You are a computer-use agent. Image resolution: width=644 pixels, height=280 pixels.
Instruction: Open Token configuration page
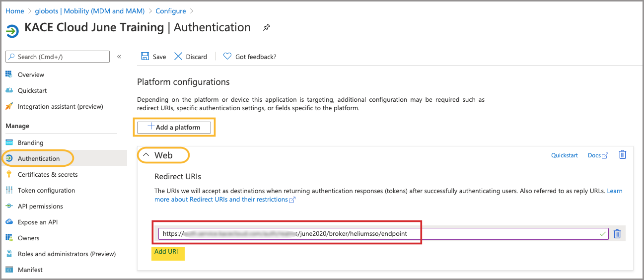click(46, 190)
